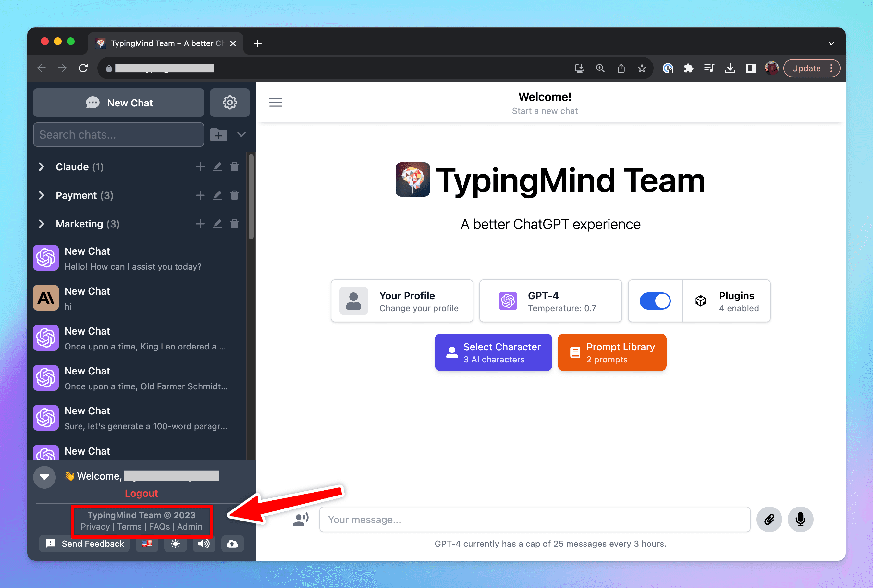Open settings gear beside New Chat
Screen dimensions: 873x588
click(x=229, y=102)
